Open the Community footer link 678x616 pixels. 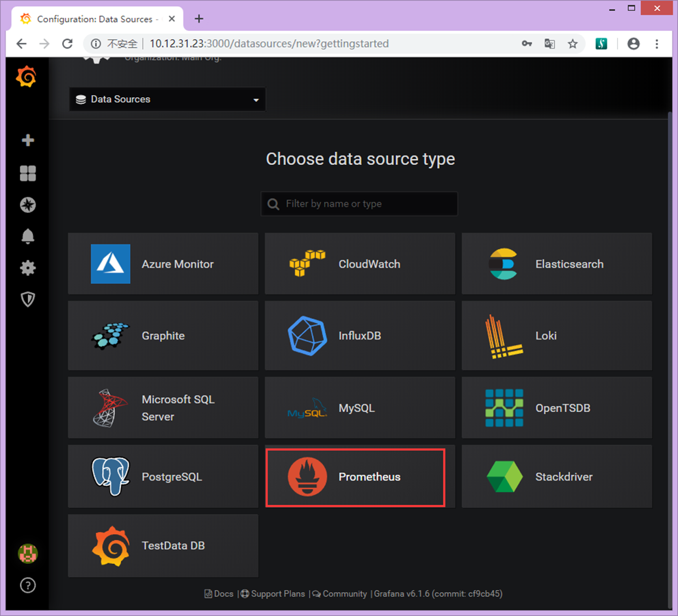pyautogui.click(x=340, y=594)
